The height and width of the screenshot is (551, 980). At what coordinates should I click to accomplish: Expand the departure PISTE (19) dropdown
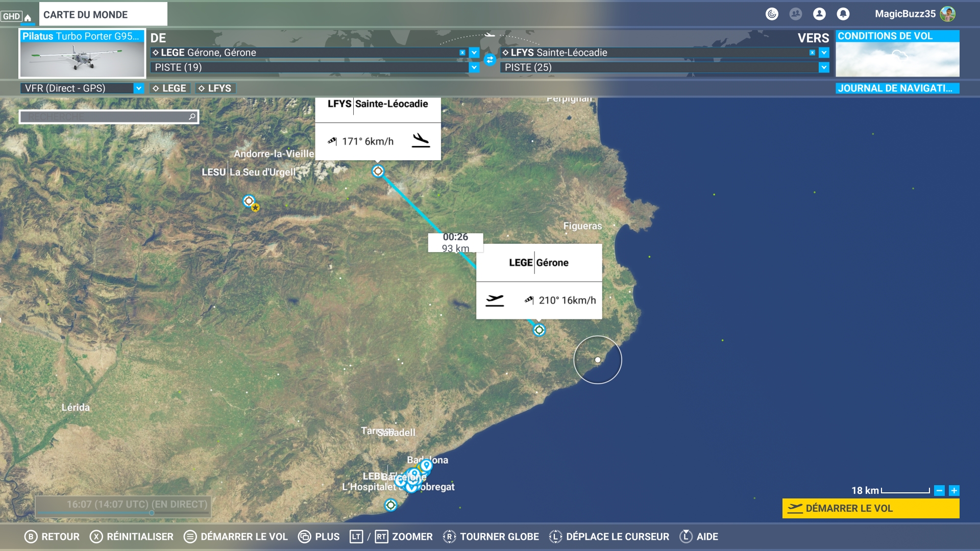(x=474, y=67)
